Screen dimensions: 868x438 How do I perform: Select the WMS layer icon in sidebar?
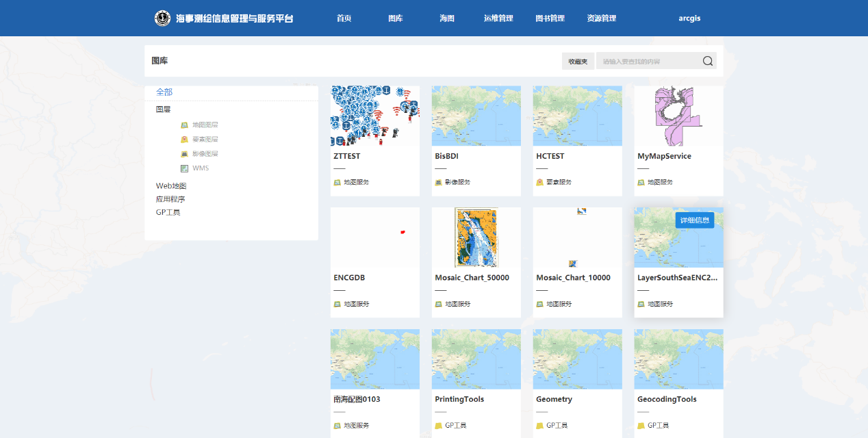184,168
